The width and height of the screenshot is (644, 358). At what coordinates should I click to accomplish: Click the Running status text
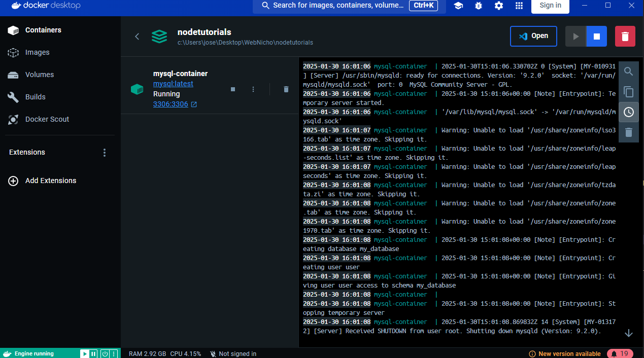(x=166, y=94)
